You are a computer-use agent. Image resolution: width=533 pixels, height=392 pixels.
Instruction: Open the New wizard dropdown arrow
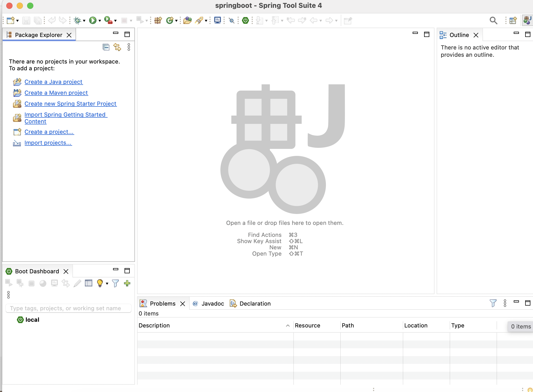(x=17, y=21)
